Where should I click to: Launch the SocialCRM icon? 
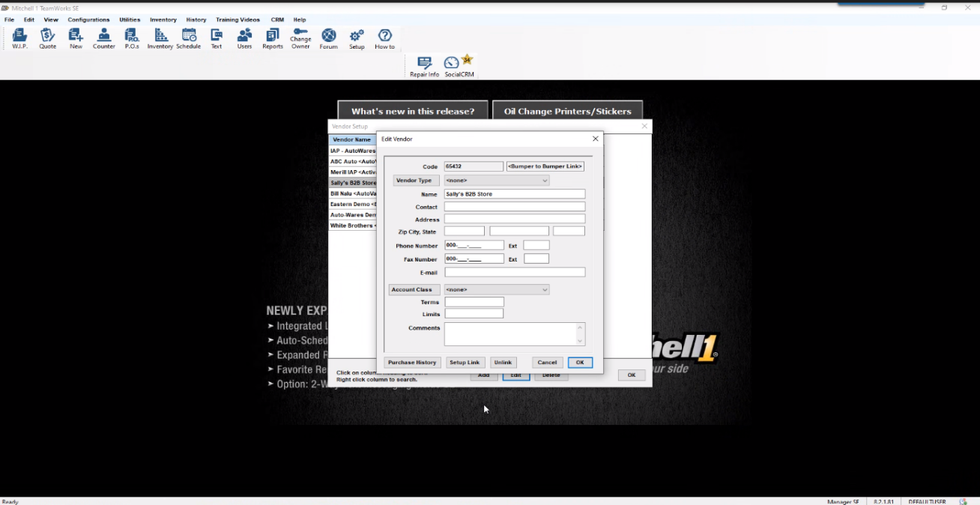(x=459, y=66)
